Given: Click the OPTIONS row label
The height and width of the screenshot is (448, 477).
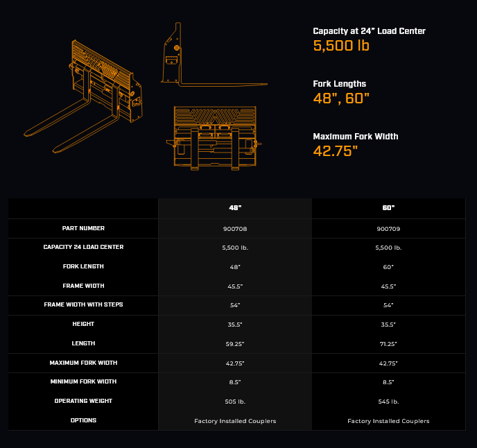Looking at the screenshot, I should (83, 420).
